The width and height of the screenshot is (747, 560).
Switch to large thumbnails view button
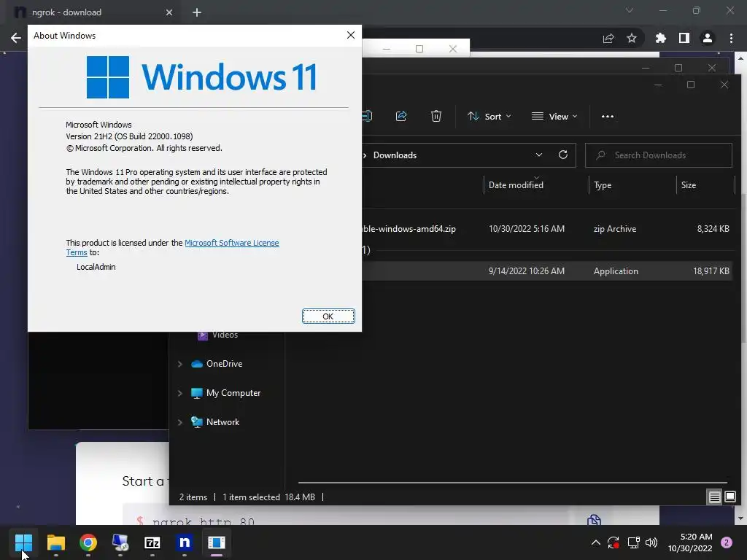(729, 497)
